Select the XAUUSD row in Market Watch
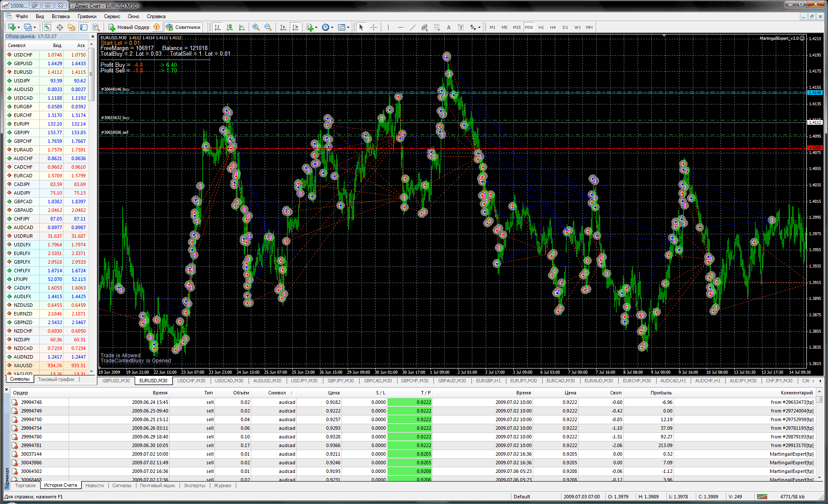The image size is (828, 504). pos(47,365)
